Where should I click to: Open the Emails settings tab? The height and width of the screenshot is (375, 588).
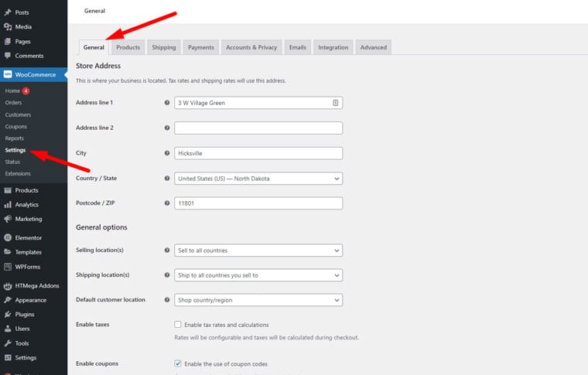tap(298, 47)
